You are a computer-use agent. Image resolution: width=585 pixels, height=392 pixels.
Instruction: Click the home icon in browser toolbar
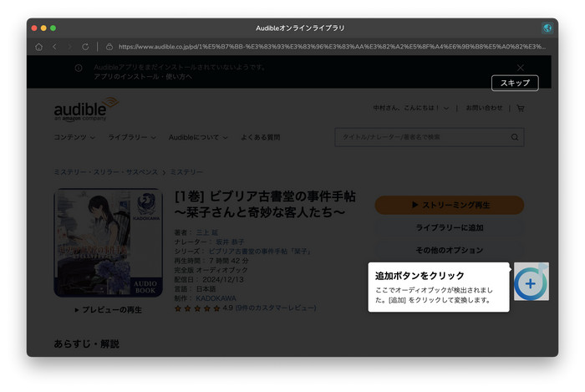click(38, 47)
